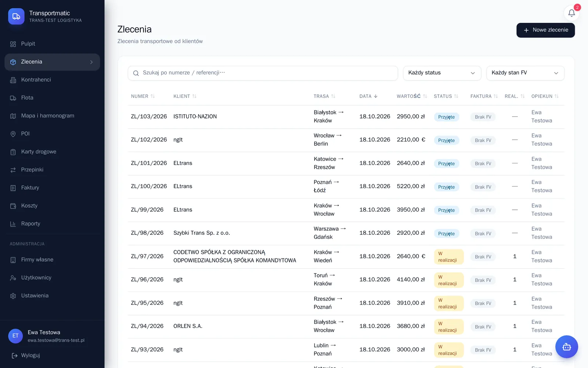Sort by the WARTOŚĆ column header
This screenshot has height=368, width=588.
[412, 96]
